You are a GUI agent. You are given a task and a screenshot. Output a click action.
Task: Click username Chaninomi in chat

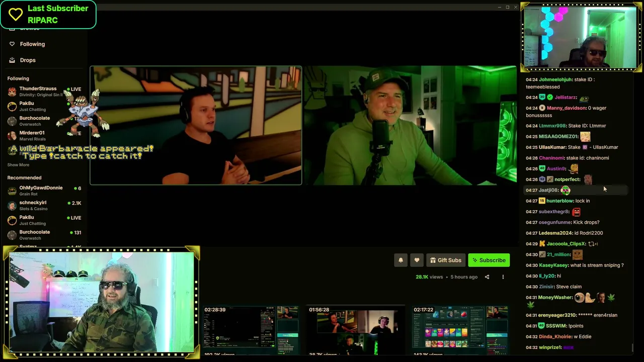click(x=551, y=158)
